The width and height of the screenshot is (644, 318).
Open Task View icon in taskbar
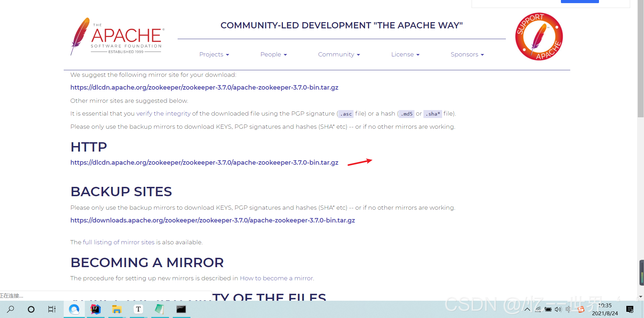[x=52, y=309]
